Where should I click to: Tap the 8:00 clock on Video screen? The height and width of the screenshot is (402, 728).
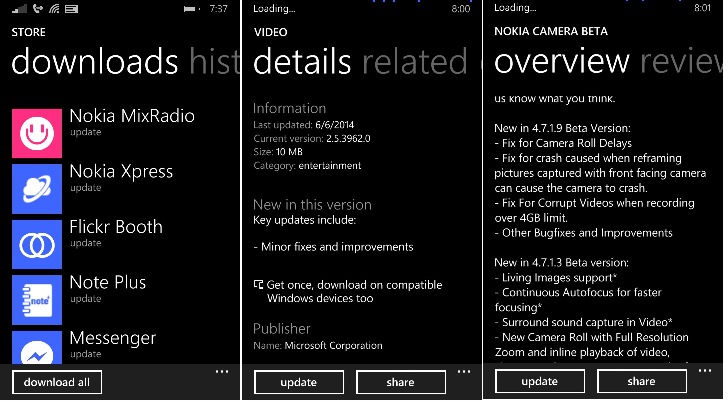pyautogui.click(x=461, y=9)
